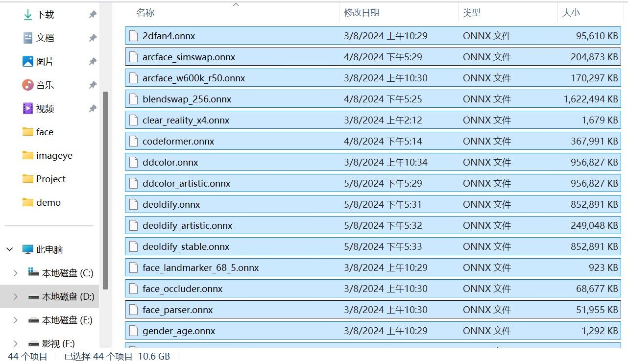The width and height of the screenshot is (628, 364).
Task: Click the deoldify_stable.onnx file icon
Action: (133, 246)
